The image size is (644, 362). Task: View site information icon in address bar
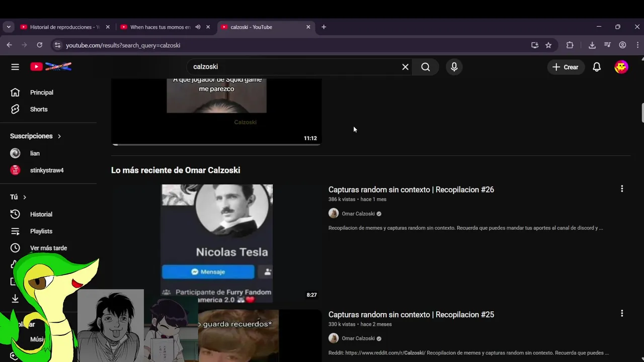(x=57, y=45)
